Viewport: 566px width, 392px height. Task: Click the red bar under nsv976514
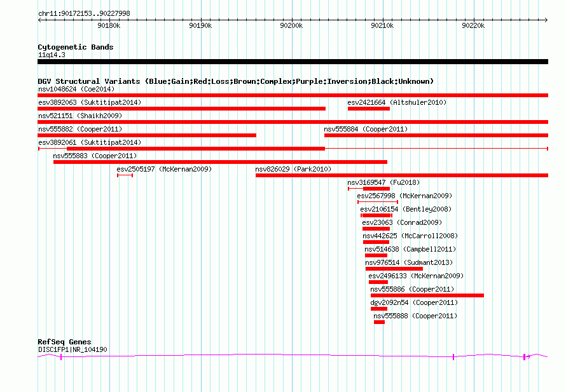(x=394, y=269)
